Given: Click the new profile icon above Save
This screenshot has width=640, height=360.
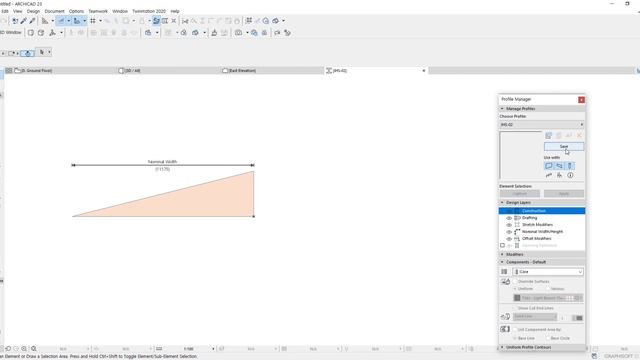Looking at the screenshot, I should pos(549,136).
